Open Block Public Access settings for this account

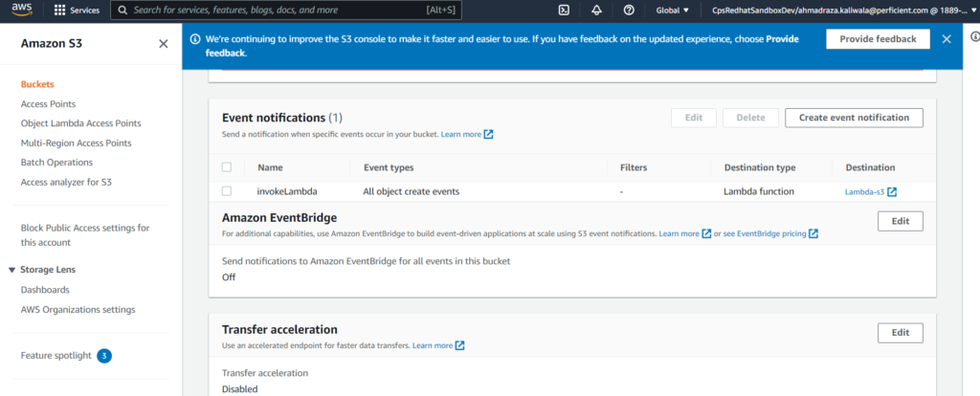(85, 235)
